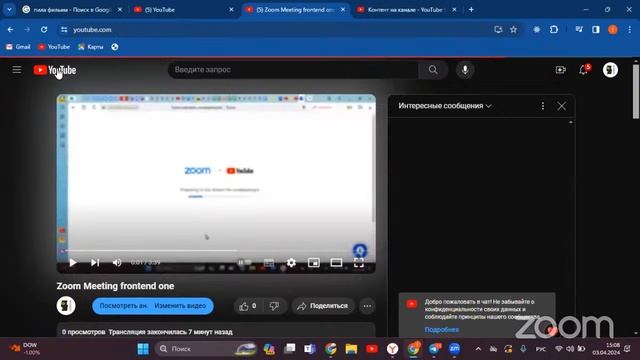The height and width of the screenshot is (360, 640).
Task: Open player settings gear
Action: click(291, 262)
